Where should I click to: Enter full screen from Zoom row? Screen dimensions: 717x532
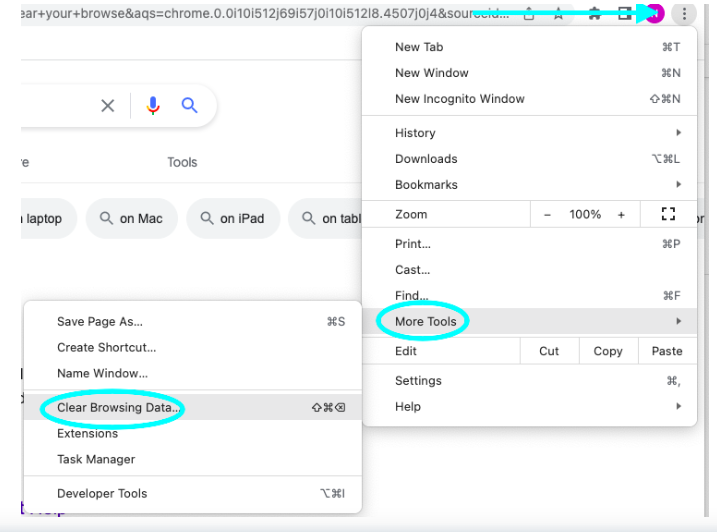point(668,214)
